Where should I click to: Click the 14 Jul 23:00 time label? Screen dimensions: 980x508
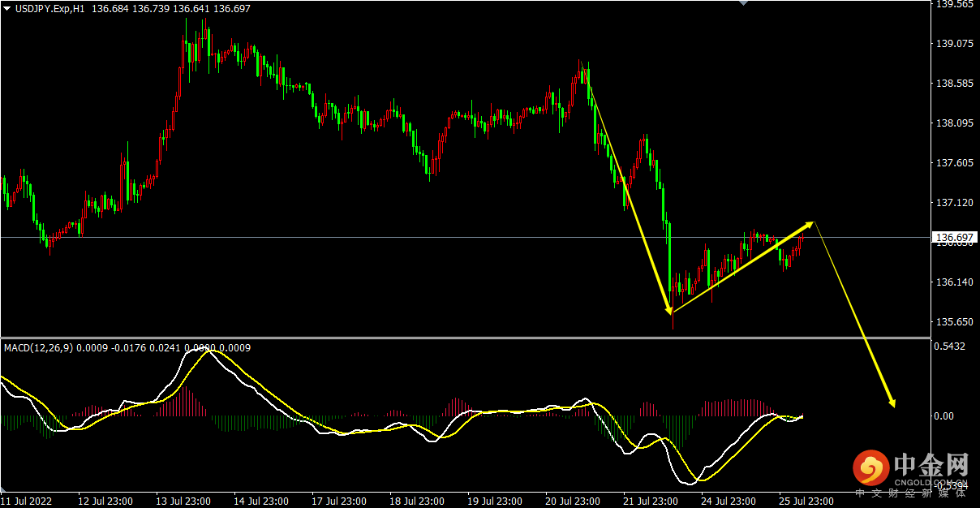[x=261, y=501]
